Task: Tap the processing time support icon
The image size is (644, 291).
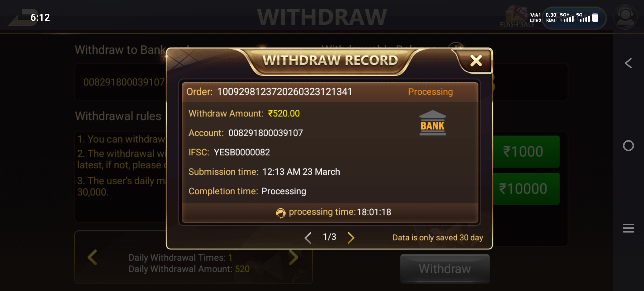Action: coord(281,213)
